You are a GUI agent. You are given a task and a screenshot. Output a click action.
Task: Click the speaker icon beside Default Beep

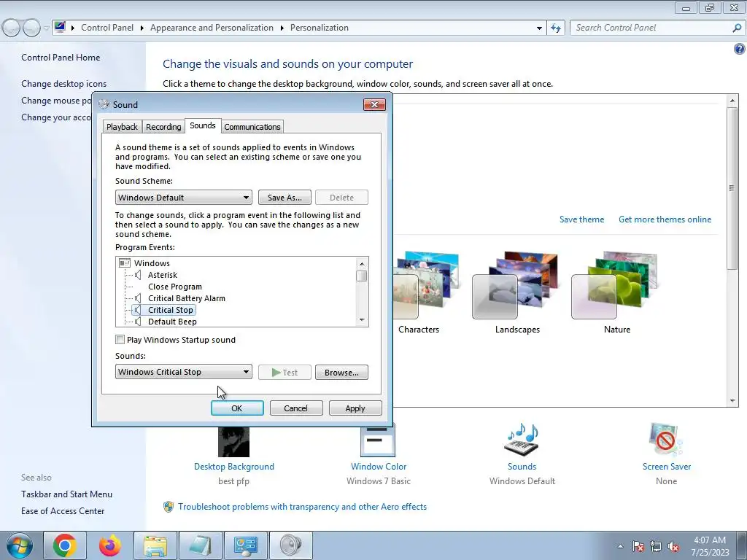(138, 322)
